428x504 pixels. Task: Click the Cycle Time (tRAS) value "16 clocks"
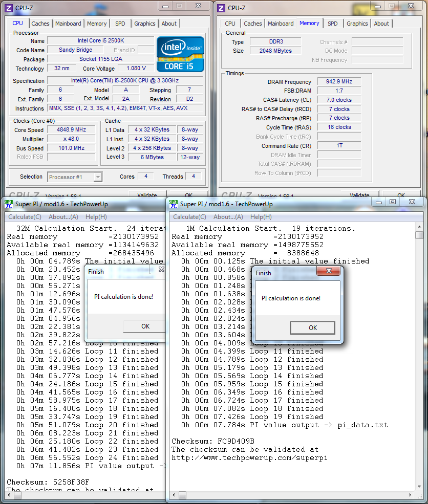tap(339, 127)
